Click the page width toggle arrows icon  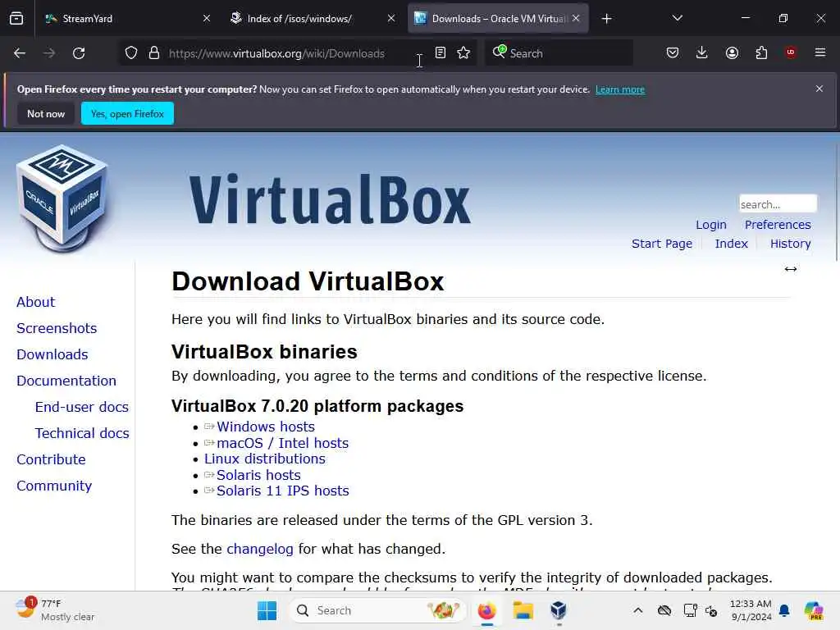pos(790,269)
